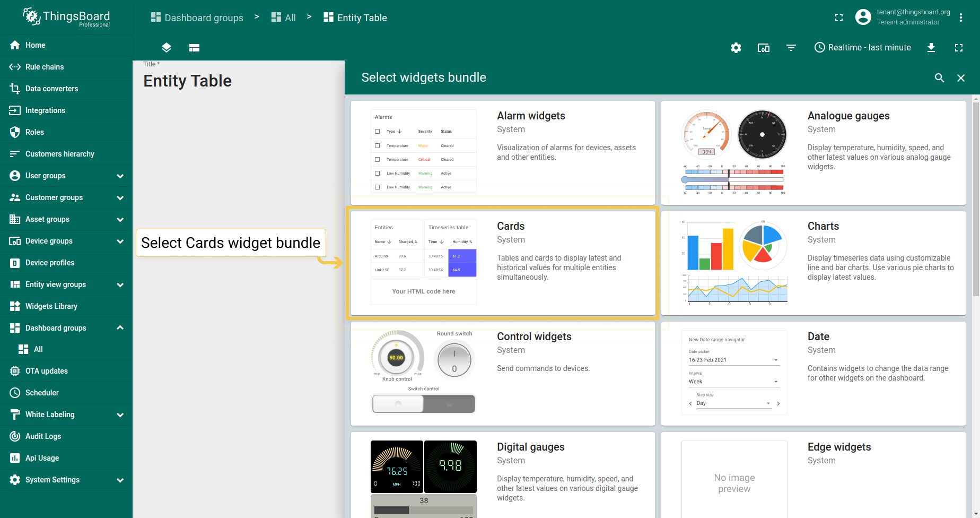Click the Charts pie chart thumbnail

point(763,245)
